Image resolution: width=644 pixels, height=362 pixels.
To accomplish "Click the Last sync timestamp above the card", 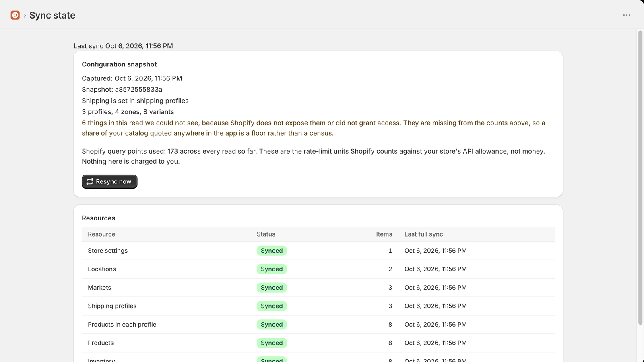I will (123, 46).
